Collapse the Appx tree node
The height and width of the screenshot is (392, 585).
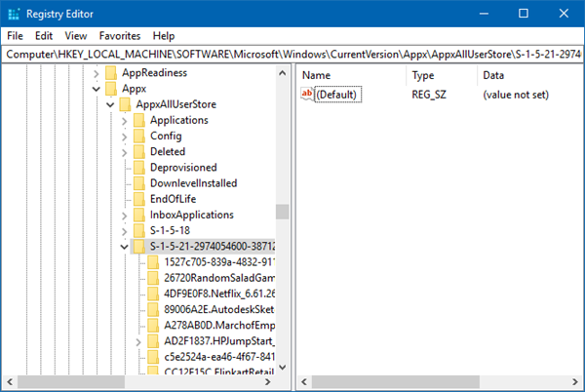click(x=95, y=89)
